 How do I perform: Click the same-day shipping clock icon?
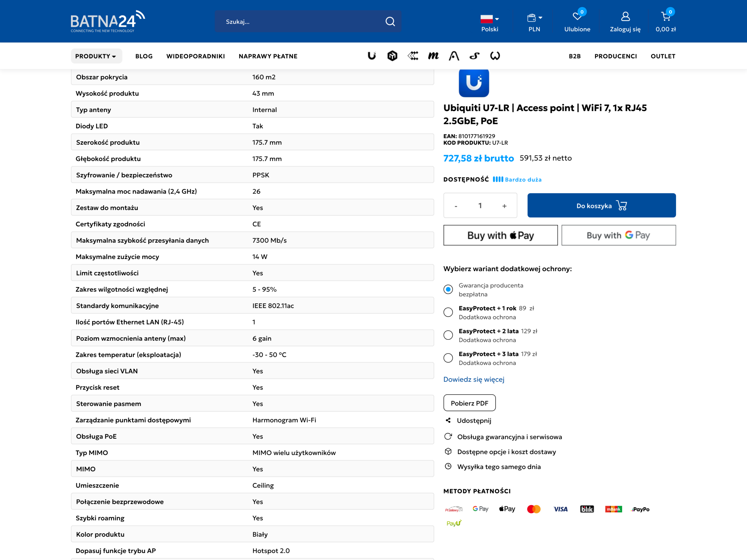[x=448, y=466]
